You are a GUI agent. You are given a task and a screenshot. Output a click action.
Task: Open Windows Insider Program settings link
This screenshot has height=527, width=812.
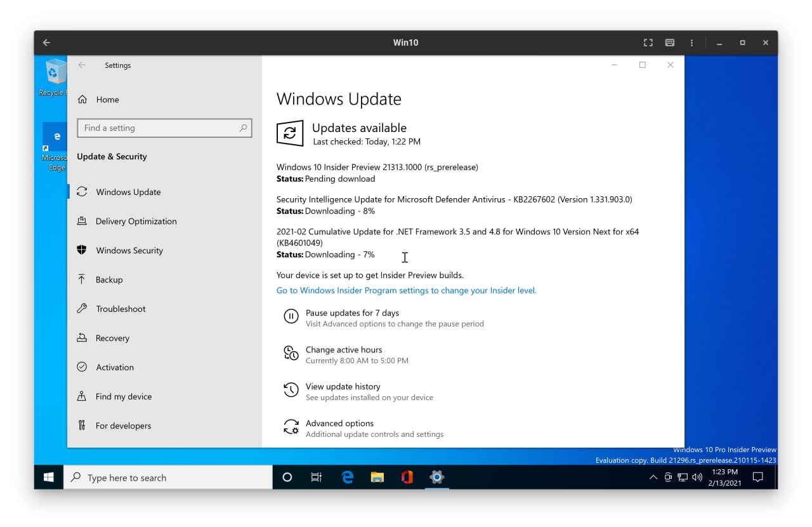[407, 291]
